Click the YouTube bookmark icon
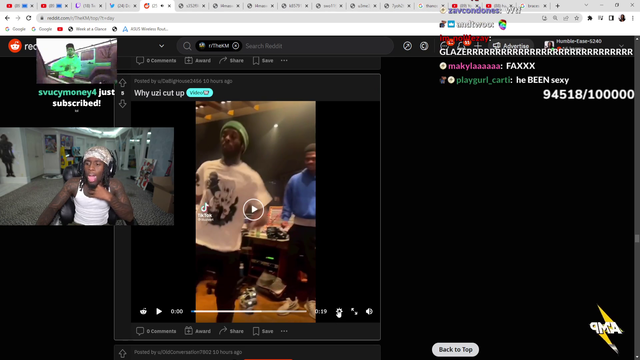640x360 pixels. pyautogui.click(x=60, y=29)
